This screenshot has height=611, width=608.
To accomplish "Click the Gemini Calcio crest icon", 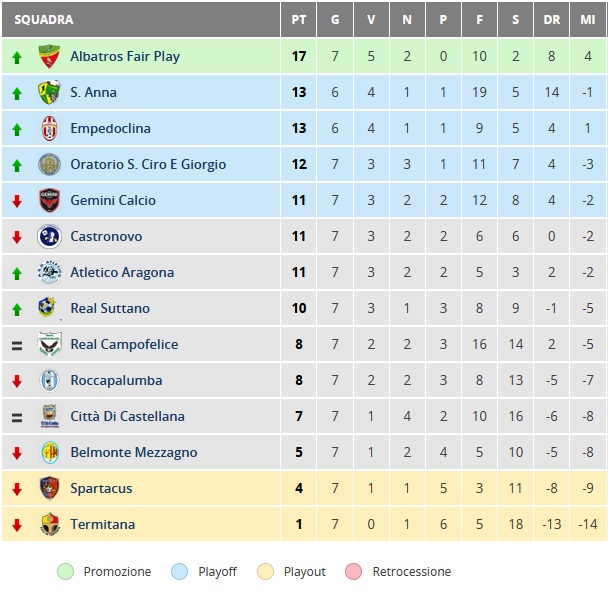I will [x=49, y=200].
